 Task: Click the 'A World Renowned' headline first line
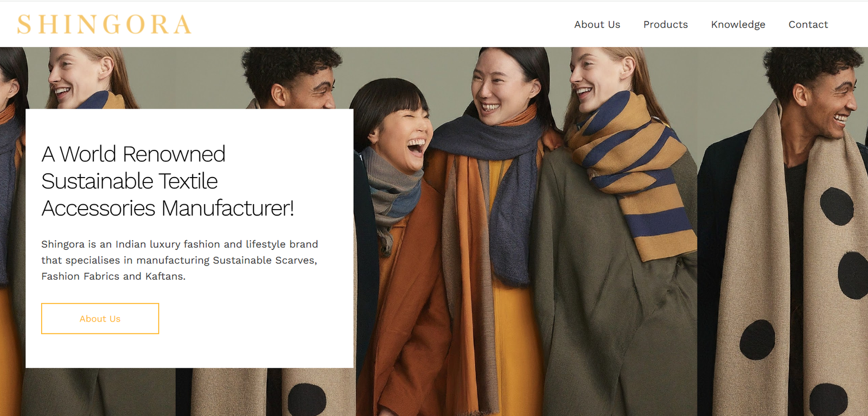click(x=133, y=154)
